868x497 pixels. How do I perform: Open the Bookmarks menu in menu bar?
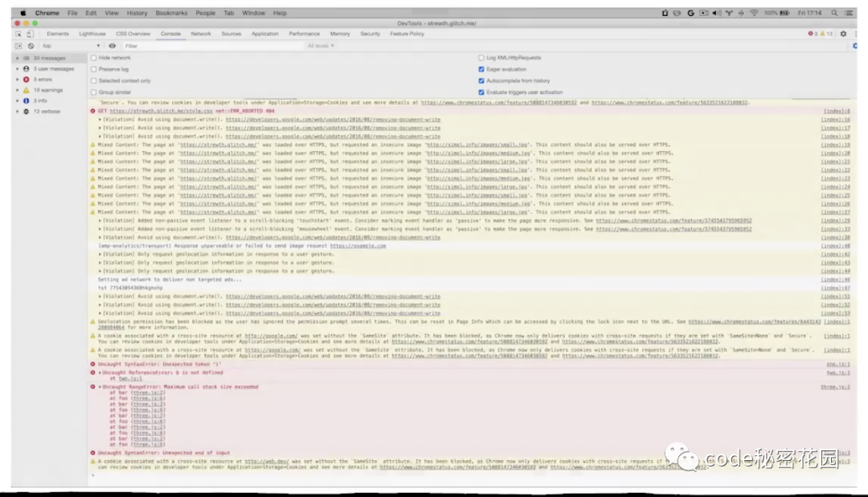point(171,13)
